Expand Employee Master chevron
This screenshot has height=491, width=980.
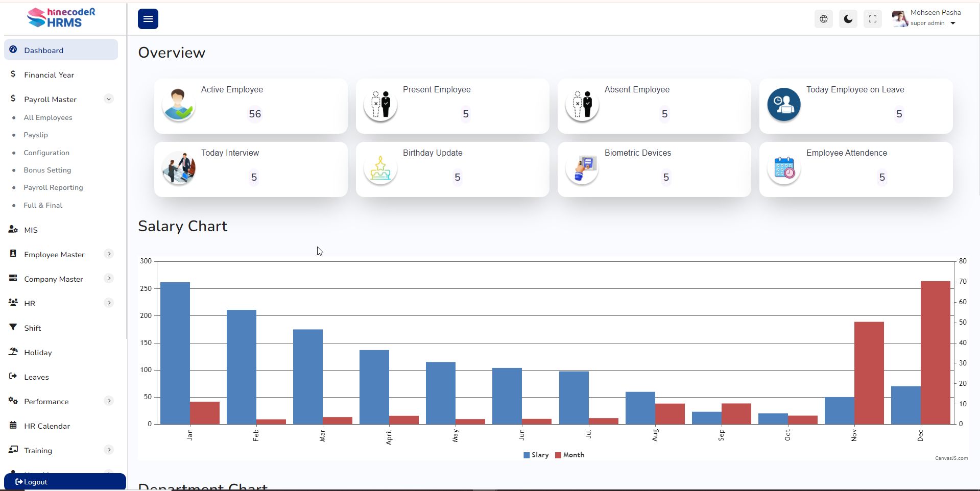coord(109,254)
